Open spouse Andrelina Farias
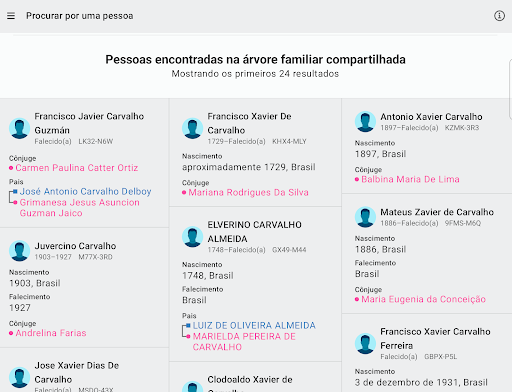Viewport: 512px width, 392px height. (51, 333)
